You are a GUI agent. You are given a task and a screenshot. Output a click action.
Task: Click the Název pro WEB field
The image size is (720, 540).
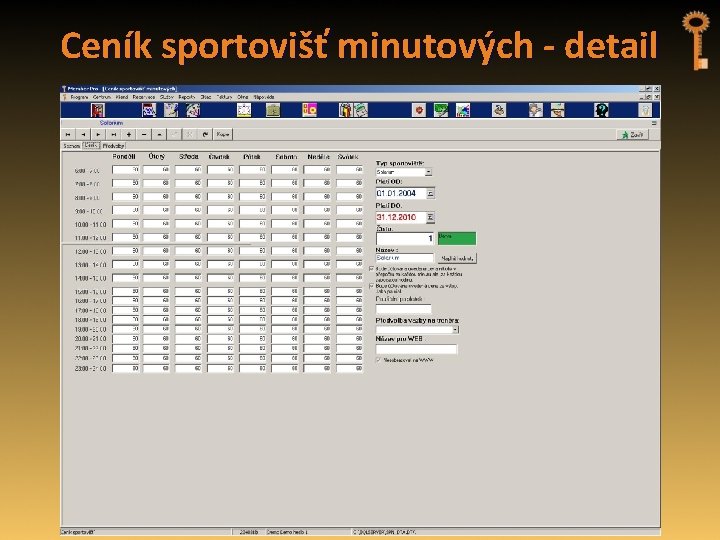[x=416, y=349]
